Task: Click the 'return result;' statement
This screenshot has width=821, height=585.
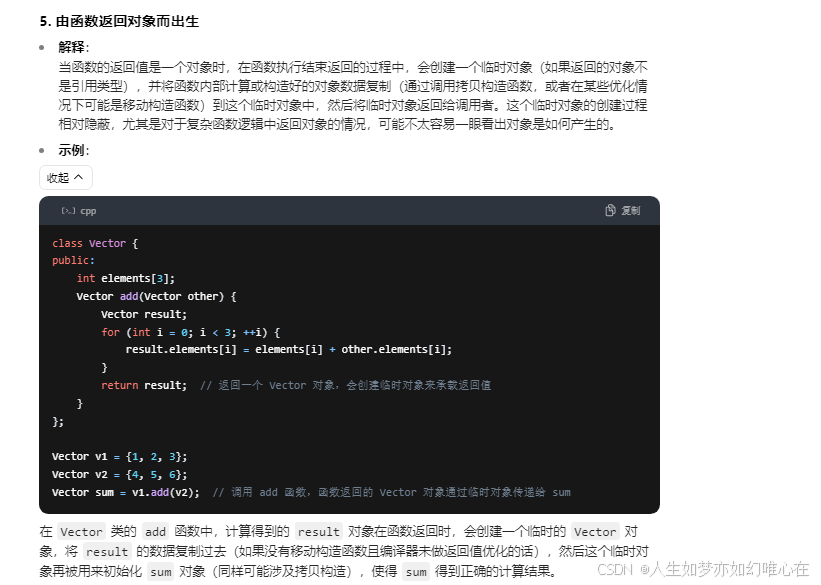Action: click(x=144, y=385)
